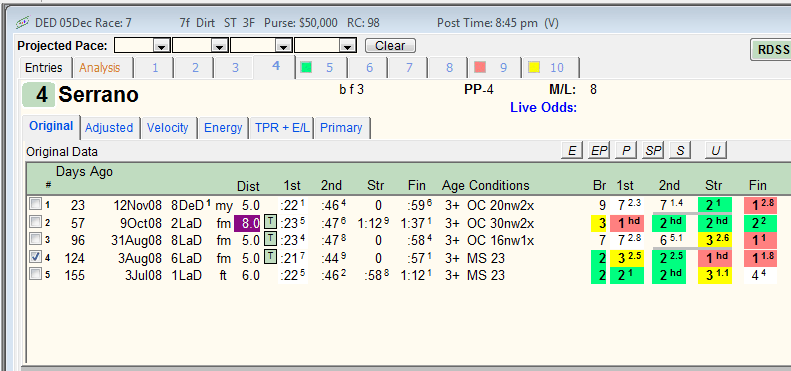Select the Adjusted data tab
The width and height of the screenshot is (791, 371).
(x=109, y=128)
